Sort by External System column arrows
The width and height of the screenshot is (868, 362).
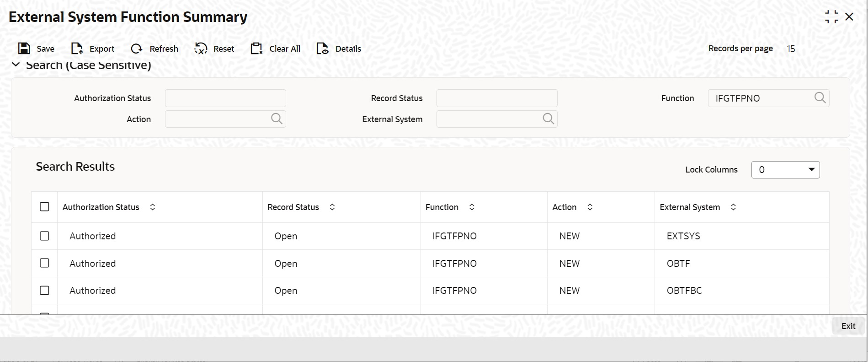coord(733,207)
